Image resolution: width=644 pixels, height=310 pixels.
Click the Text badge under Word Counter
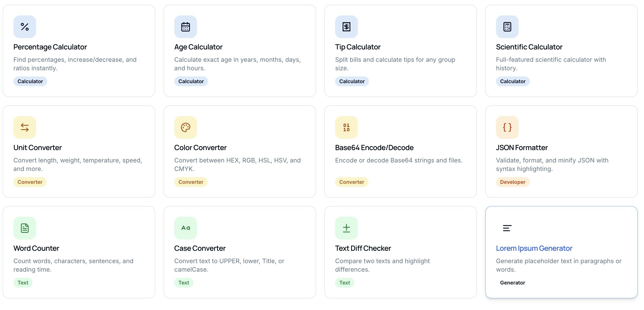pyautogui.click(x=23, y=282)
